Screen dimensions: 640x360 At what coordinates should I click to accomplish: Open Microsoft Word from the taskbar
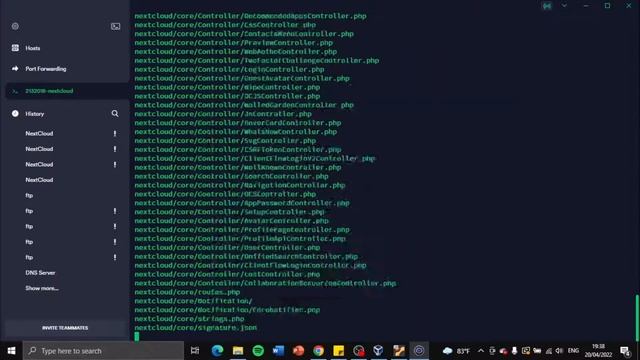pyautogui.click(x=278, y=351)
